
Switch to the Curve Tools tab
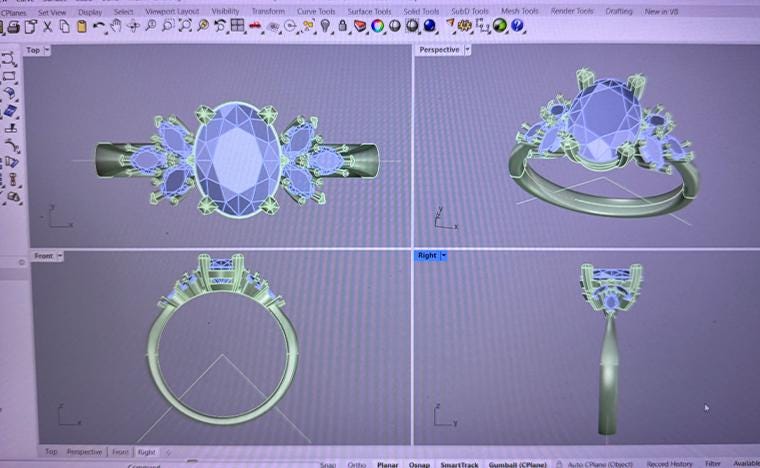tap(316, 11)
